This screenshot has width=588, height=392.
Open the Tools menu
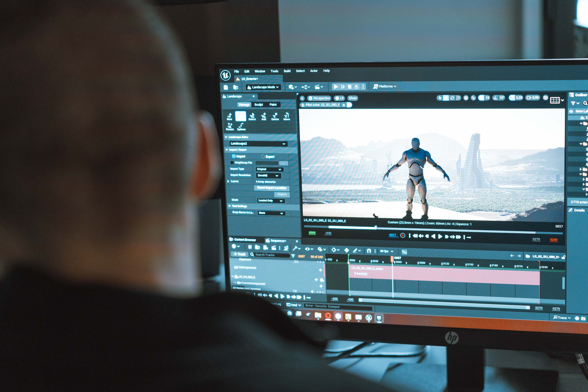(274, 71)
